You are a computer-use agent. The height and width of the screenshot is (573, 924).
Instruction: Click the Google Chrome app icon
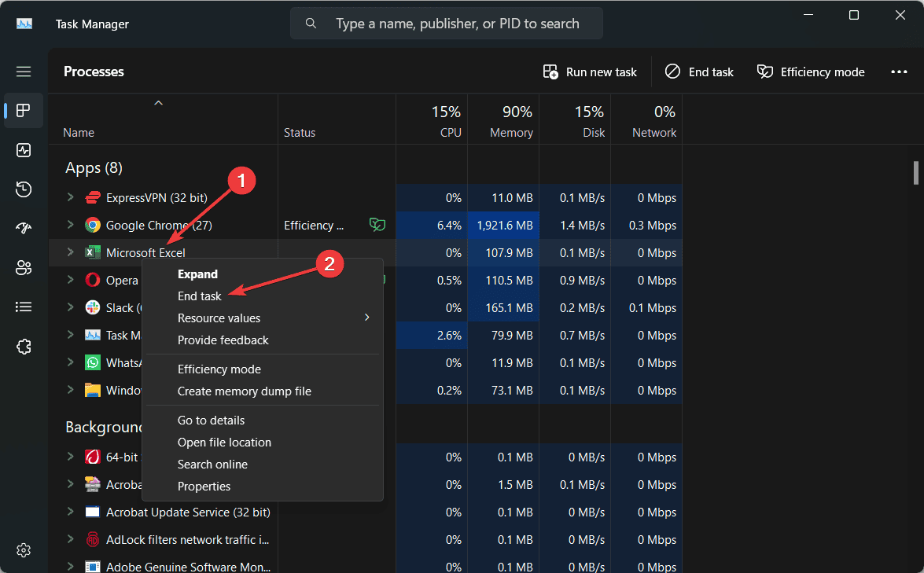click(93, 225)
